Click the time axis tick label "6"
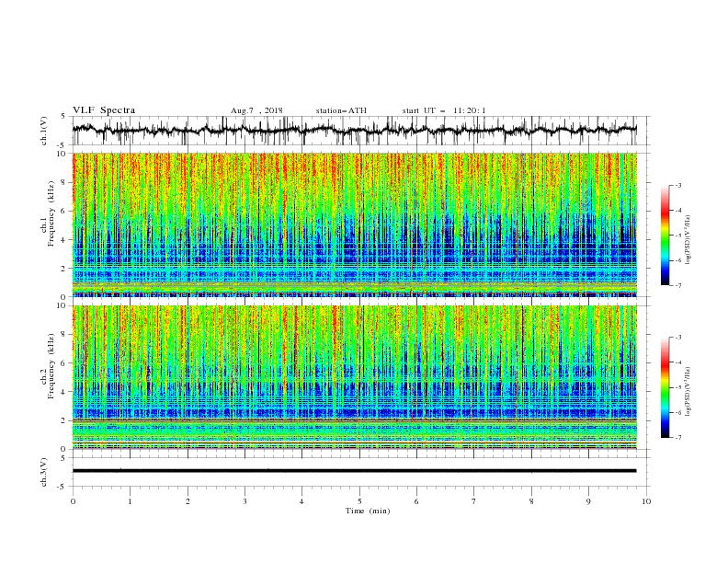Screen dimensions: 728x563 tap(417, 501)
